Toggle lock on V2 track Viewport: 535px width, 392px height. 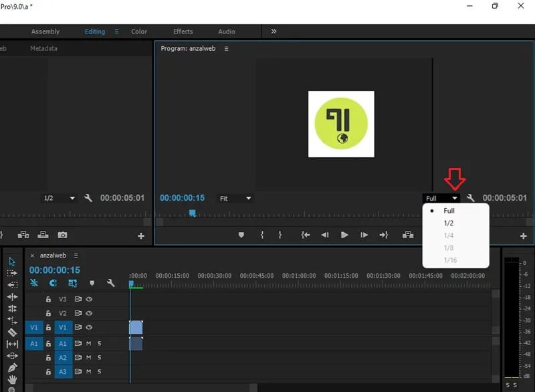click(x=48, y=313)
